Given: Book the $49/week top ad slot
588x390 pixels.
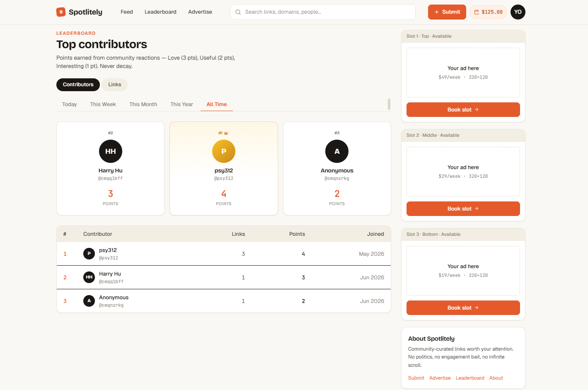Looking at the screenshot, I should pyautogui.click(x=463, y=110).
